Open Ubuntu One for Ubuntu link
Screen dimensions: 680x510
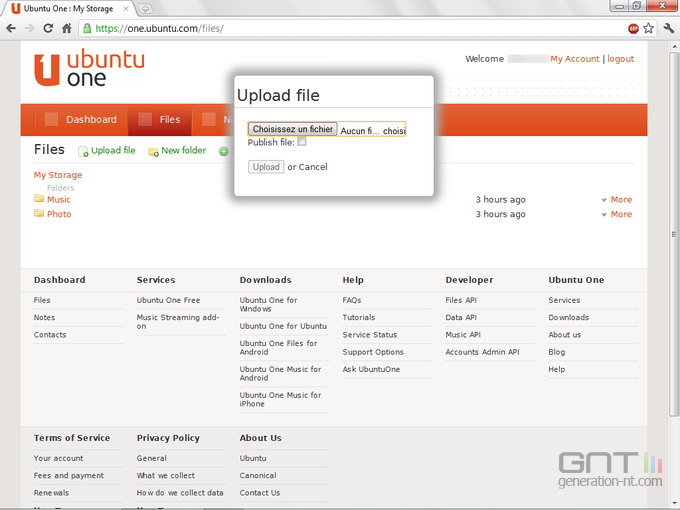(283, 326)
